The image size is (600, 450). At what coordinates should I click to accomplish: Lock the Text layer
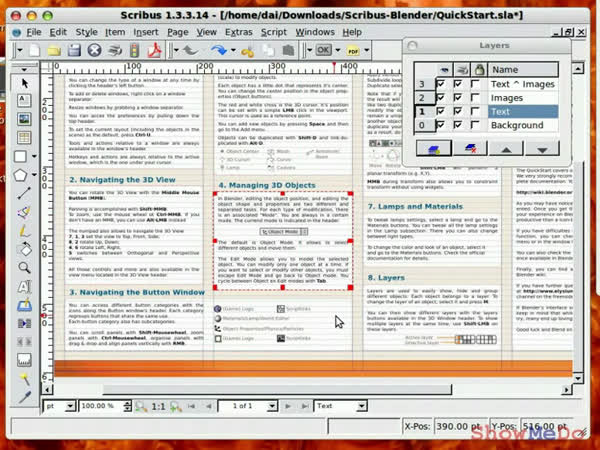(x=475, y=111)
